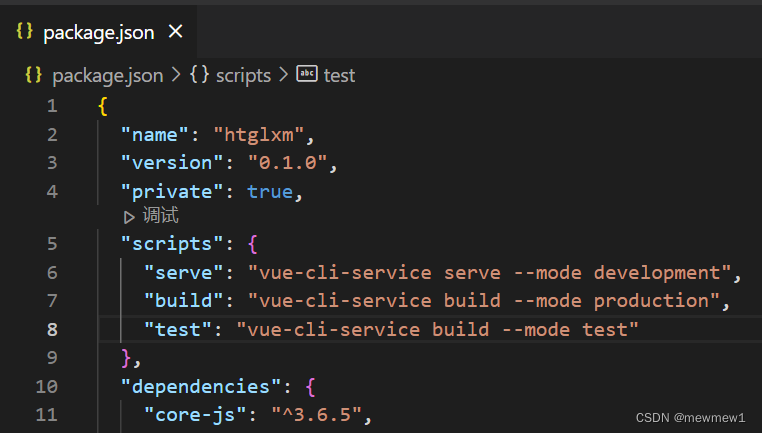
Task: Open the test breadcrumb segment
Action: click(x=339, y=76)
